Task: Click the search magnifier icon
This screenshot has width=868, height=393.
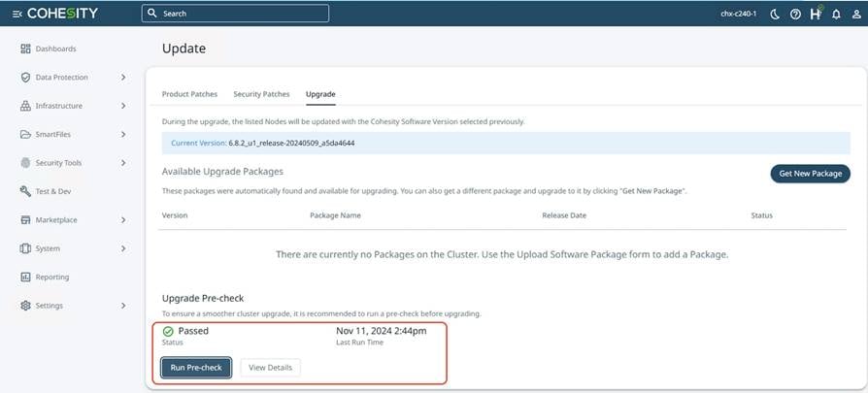Action: coord(152,14)
